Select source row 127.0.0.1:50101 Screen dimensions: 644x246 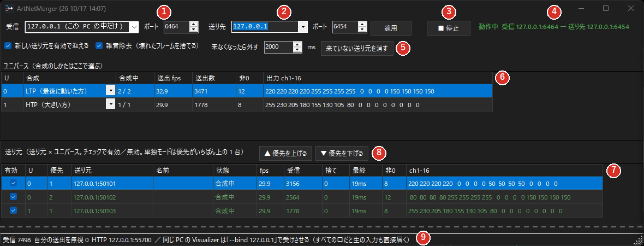tap(302, 184)
